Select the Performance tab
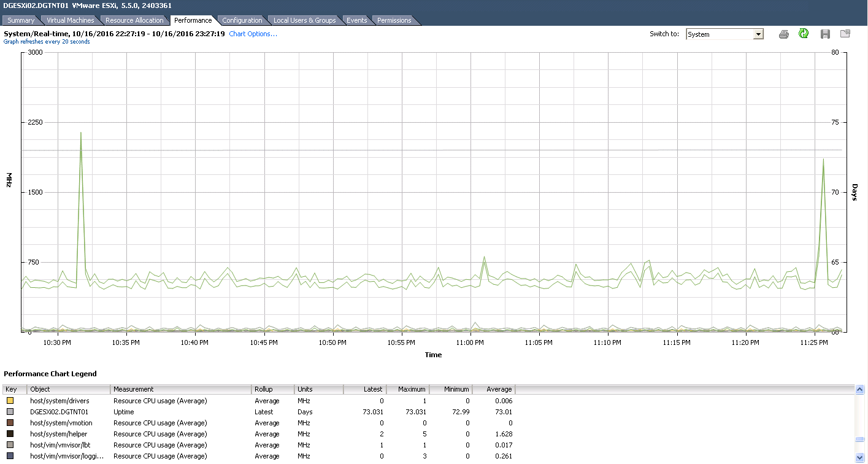 pos(193,20)
